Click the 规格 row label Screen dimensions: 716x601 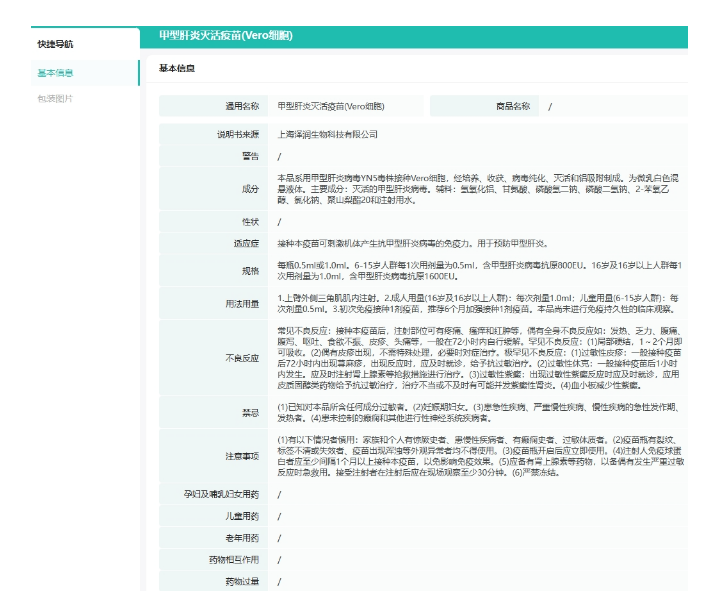[x=250, y=270]
